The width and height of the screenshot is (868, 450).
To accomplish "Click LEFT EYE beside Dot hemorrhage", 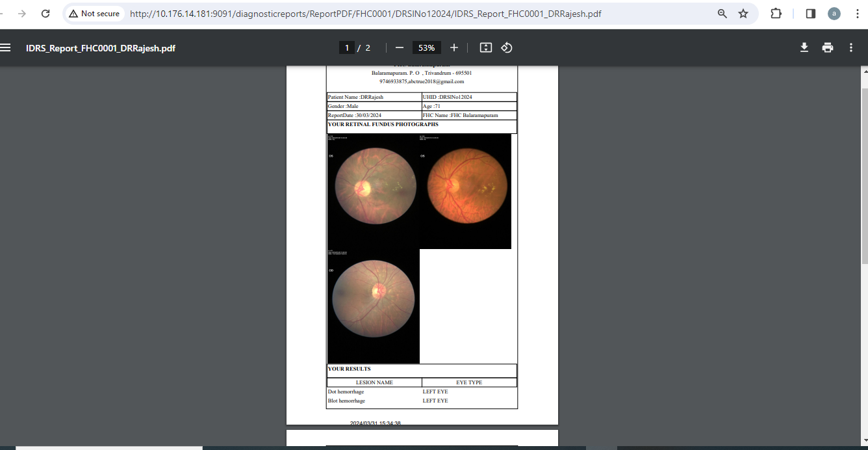I will click(x=435, y=392).
